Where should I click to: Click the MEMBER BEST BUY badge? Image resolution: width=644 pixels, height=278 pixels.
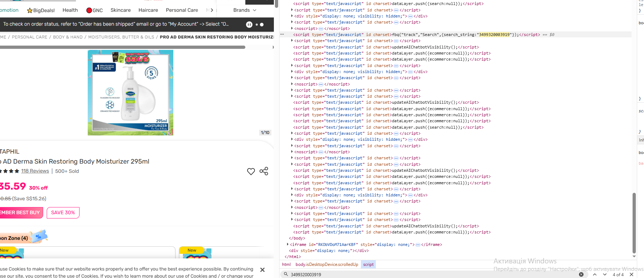point(21,212)
